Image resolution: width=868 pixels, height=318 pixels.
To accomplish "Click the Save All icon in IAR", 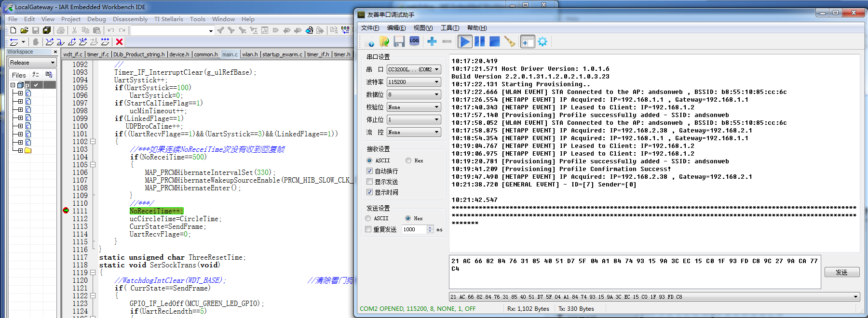I will pyautogui.click(x=47, y=30).
